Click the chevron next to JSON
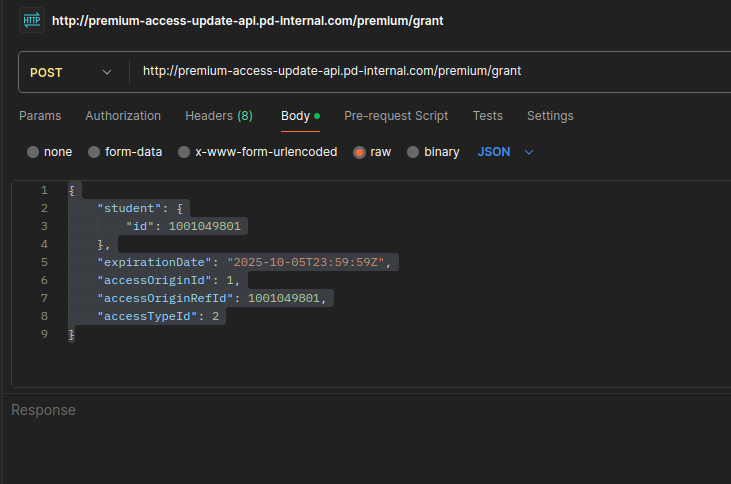 point(530,152)
